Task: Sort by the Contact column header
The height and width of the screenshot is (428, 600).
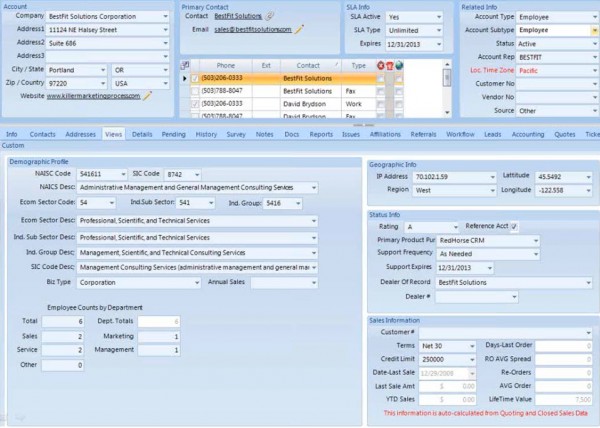Action: [x=310, y=65]
